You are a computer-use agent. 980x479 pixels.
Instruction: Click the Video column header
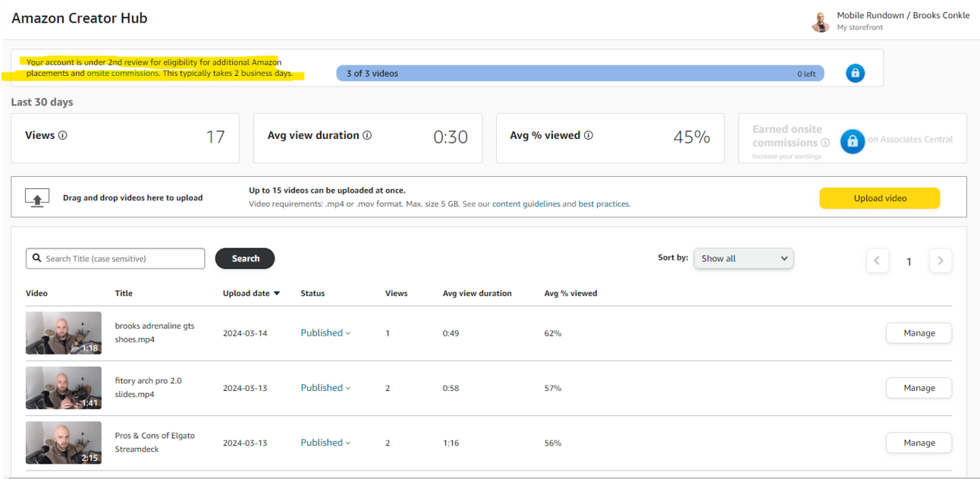(x=36, y=293)
